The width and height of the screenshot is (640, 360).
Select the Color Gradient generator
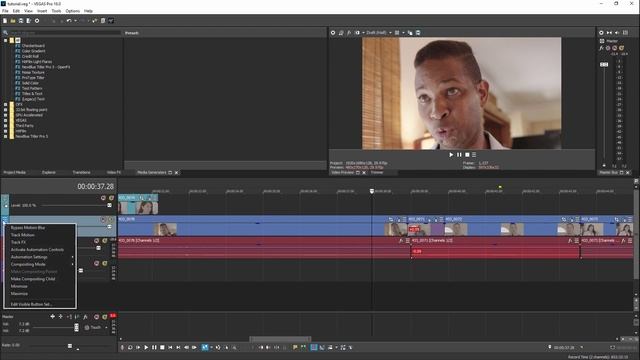33,51
